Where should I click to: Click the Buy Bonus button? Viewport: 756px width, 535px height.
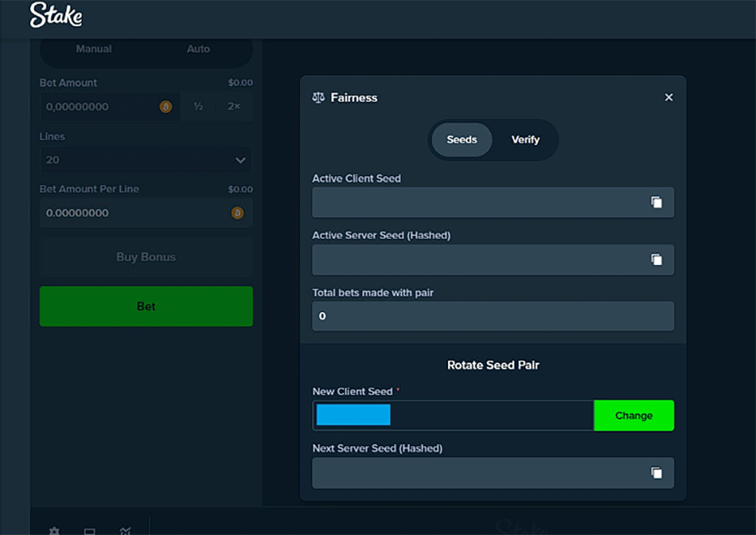[x=146, y=257]
